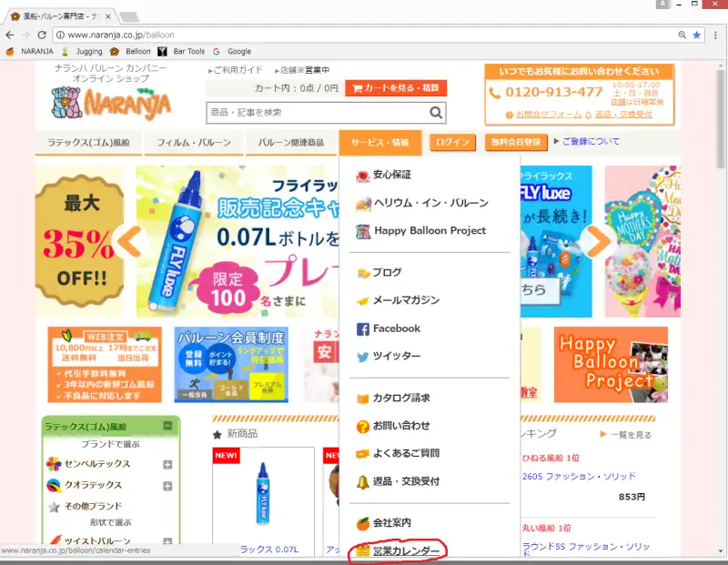Select 安心保証 in the dropdown menu

(x=383, y=175)
